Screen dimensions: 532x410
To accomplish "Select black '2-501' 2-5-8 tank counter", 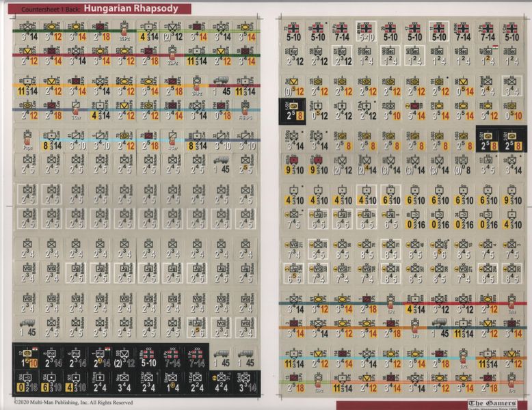I will [512, 139].
